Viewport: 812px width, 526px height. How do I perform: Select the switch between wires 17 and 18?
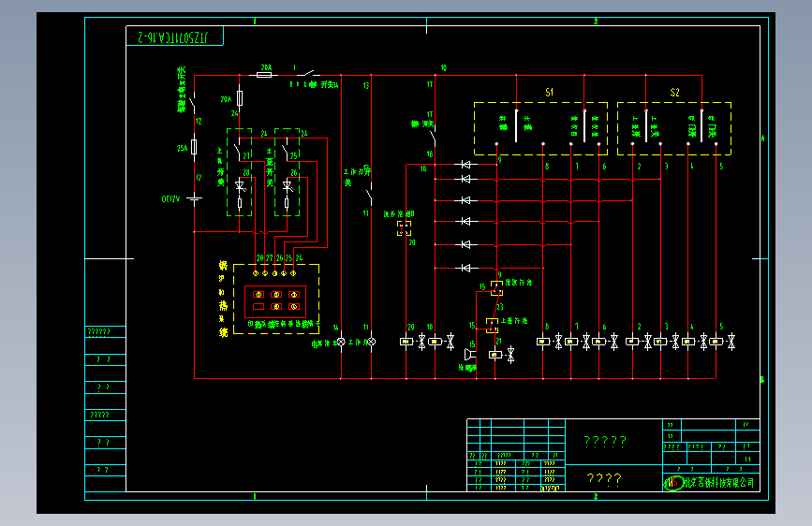point(433,138)
